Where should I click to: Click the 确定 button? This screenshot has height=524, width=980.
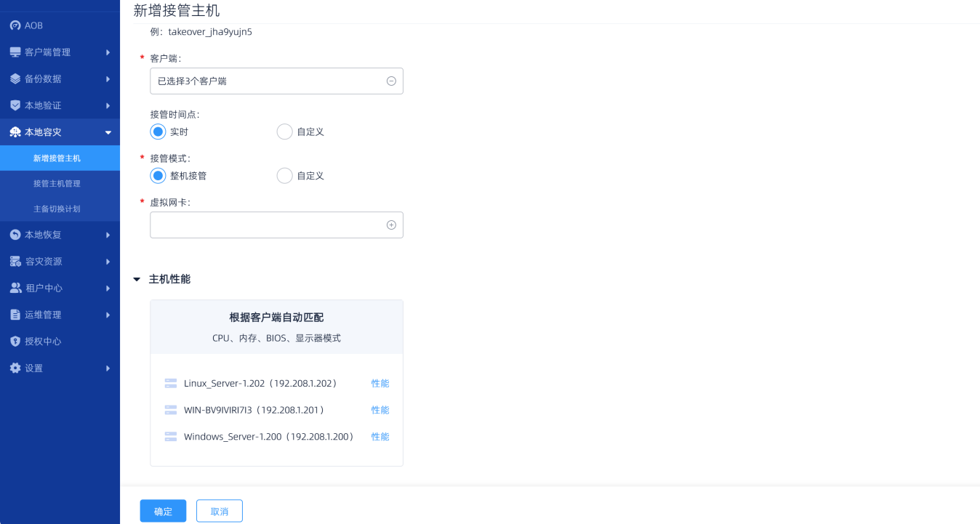point(163,511)
